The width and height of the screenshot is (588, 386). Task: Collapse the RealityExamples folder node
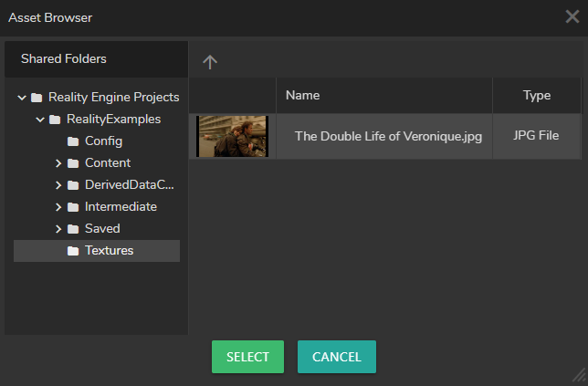(40, 120)
